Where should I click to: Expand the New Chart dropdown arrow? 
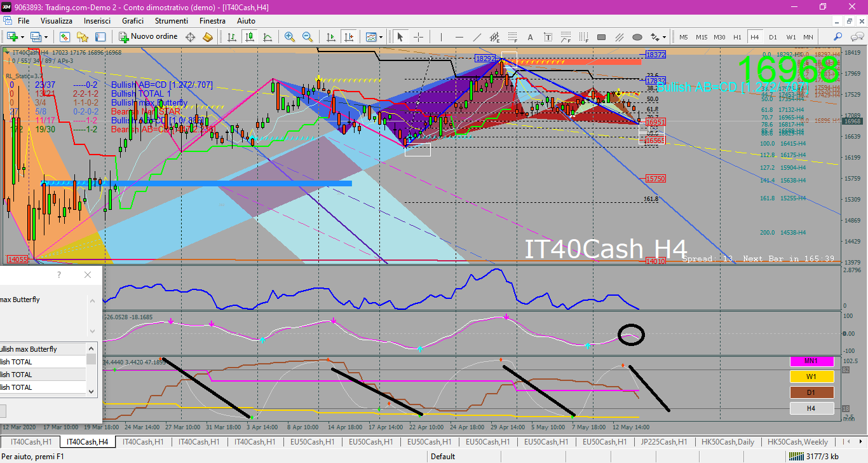tap(22, 38)
